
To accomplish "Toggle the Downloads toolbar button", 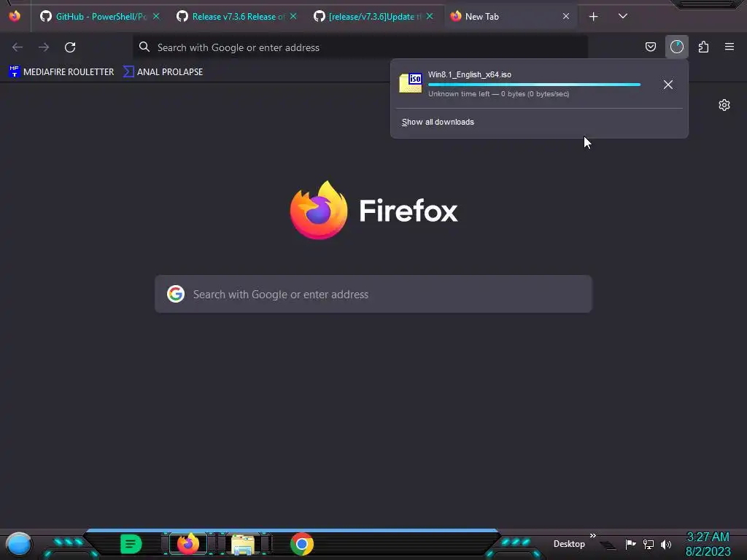I will pyautogui.click(x=676, y=47).
